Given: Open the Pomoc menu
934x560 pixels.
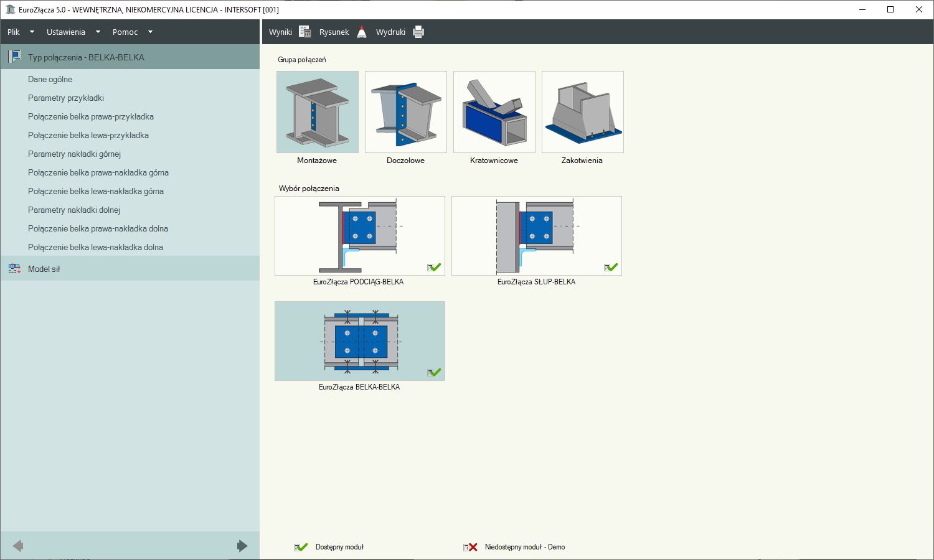Looking at the screenshot, I should 125,32.
